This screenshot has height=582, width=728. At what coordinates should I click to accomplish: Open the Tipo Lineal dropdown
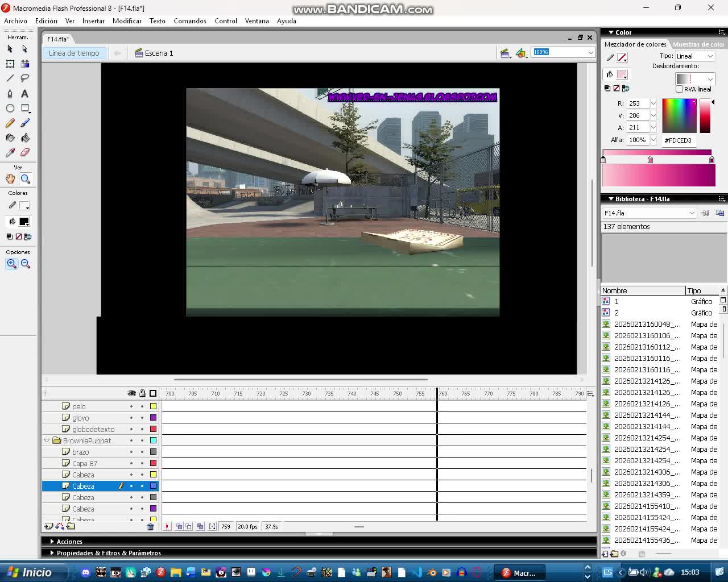tap(695, 56)
